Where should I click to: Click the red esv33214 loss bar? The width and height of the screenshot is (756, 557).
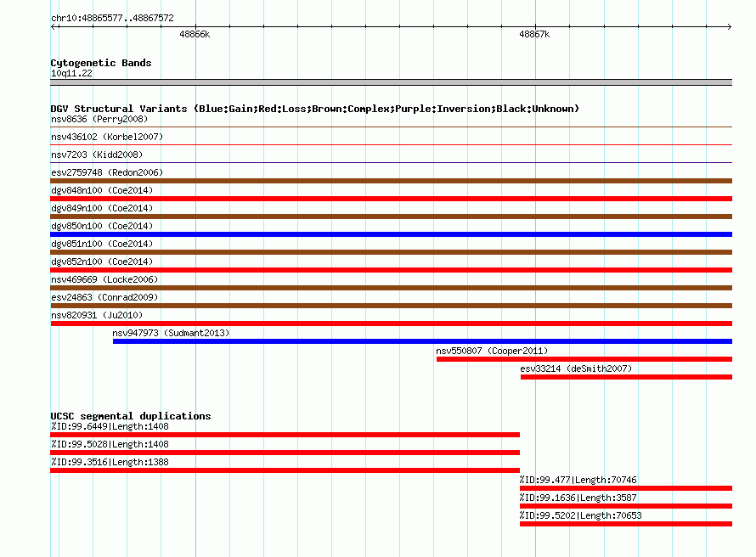pyautogui.click(x=626, y=377)
